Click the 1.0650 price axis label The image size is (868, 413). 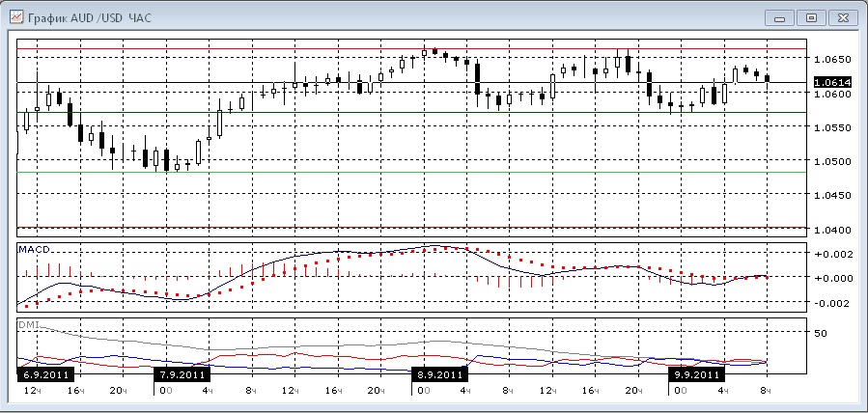831,60
